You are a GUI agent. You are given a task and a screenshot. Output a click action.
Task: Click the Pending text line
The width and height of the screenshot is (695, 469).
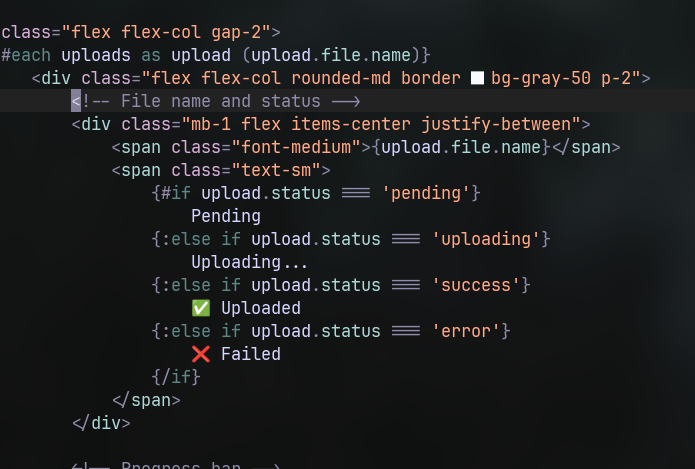[x=226, y=216]
